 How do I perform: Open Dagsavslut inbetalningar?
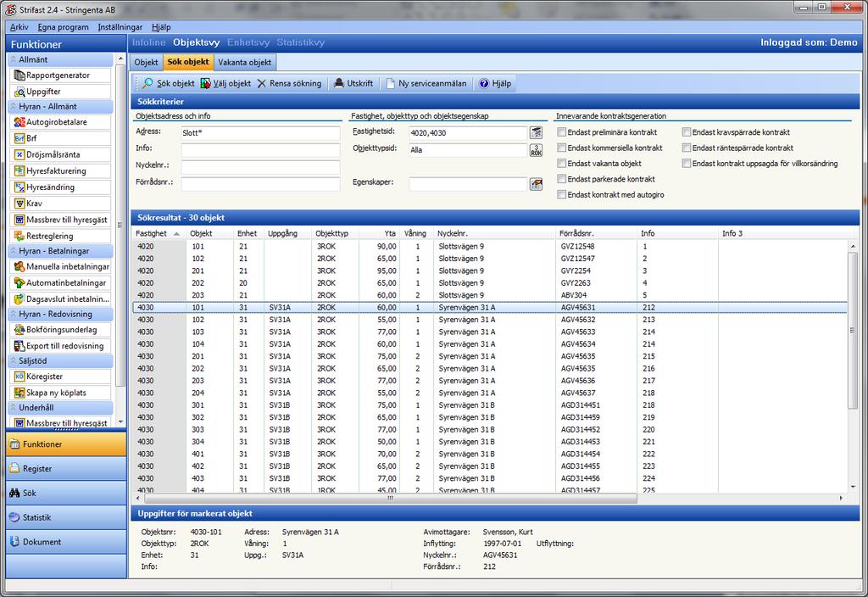tap(60, 299)
